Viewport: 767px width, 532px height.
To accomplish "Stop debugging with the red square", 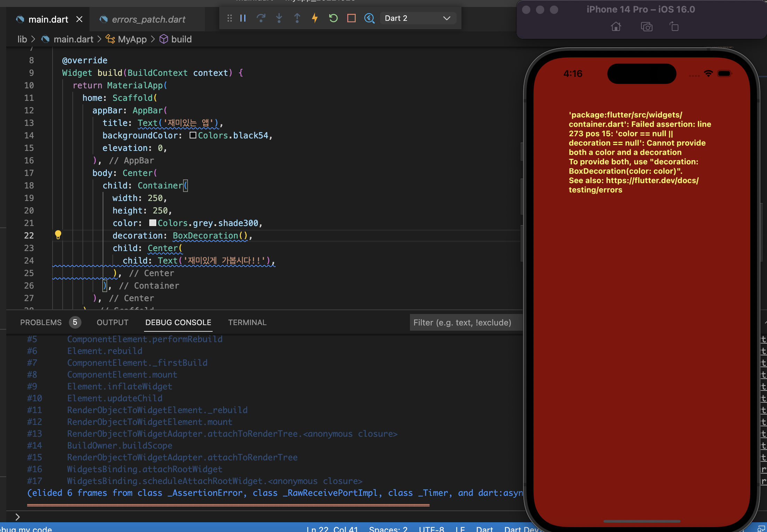I will (351, 18).
